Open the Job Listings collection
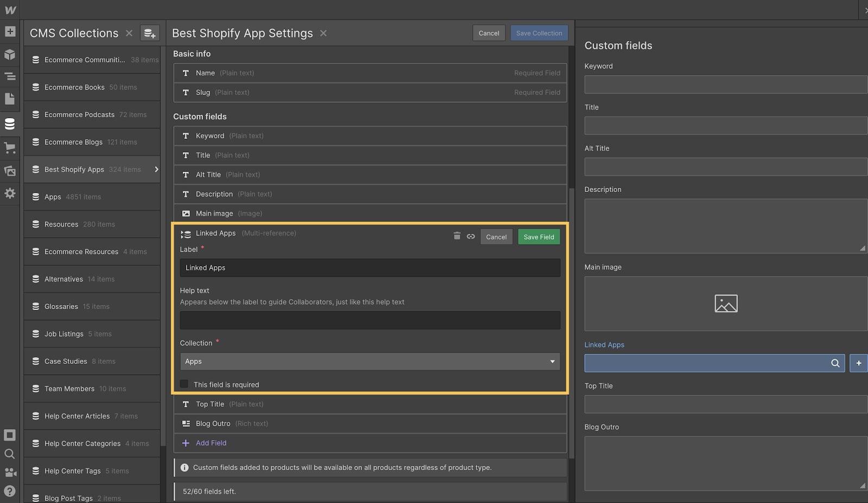This screenshot has height=503, width=868. [x=92, y=334]
